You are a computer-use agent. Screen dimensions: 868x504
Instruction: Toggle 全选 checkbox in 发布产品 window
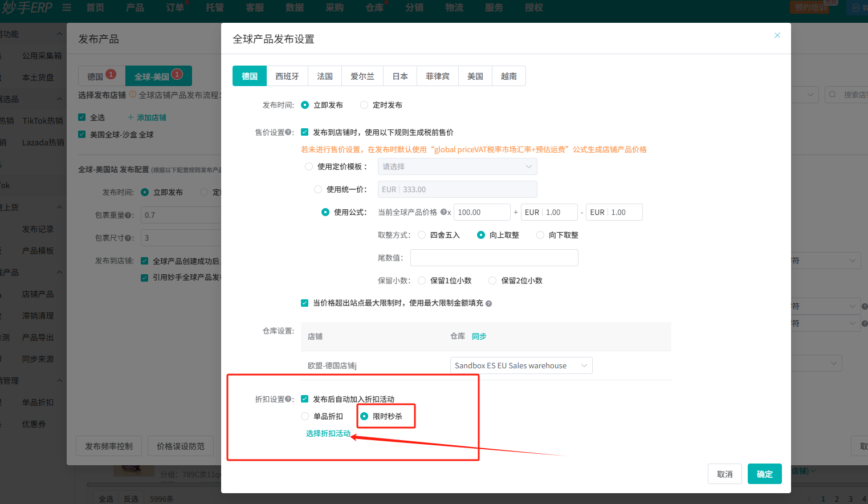(x=81, y=117)
